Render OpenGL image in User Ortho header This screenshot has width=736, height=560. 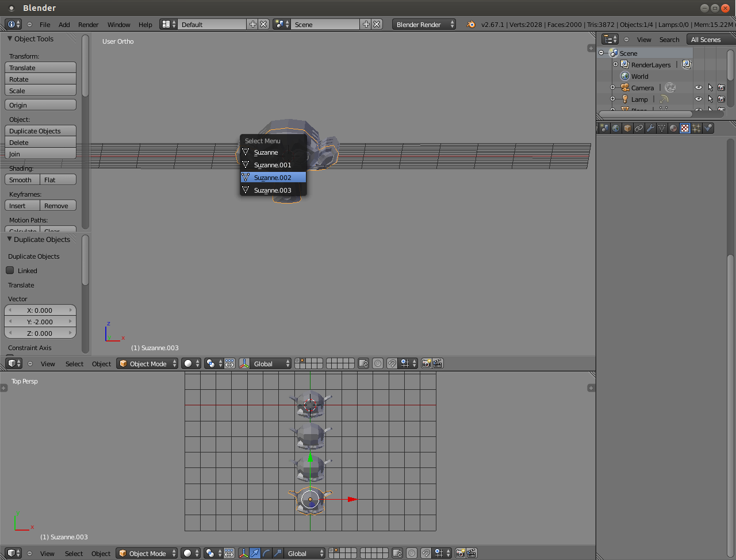click(426, 363)
